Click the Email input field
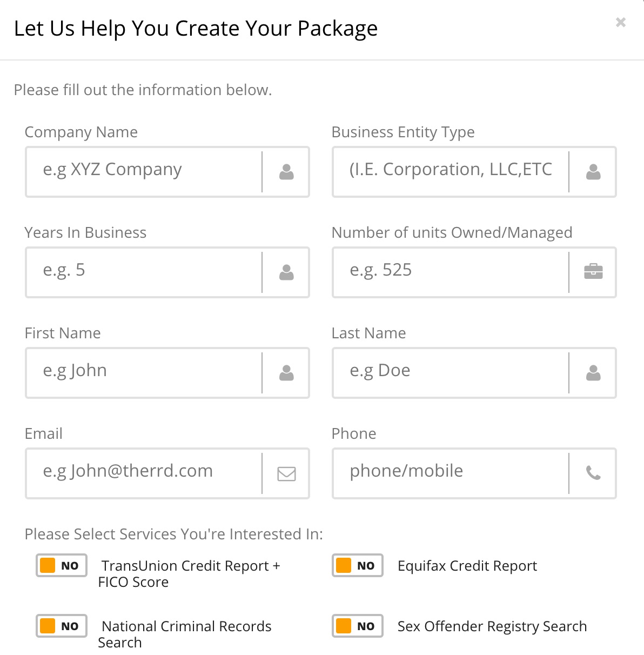 click(x=140, y=473)
